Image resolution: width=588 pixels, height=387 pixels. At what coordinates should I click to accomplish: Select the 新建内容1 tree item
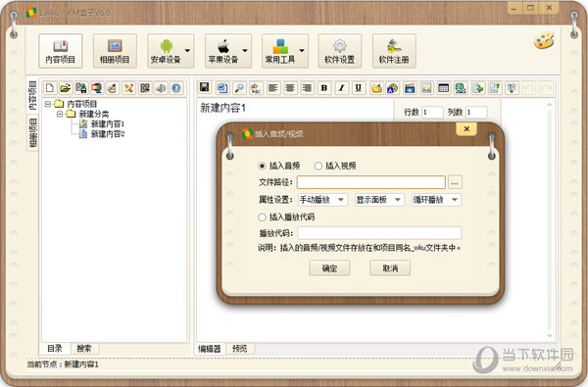tap(108, 124)
